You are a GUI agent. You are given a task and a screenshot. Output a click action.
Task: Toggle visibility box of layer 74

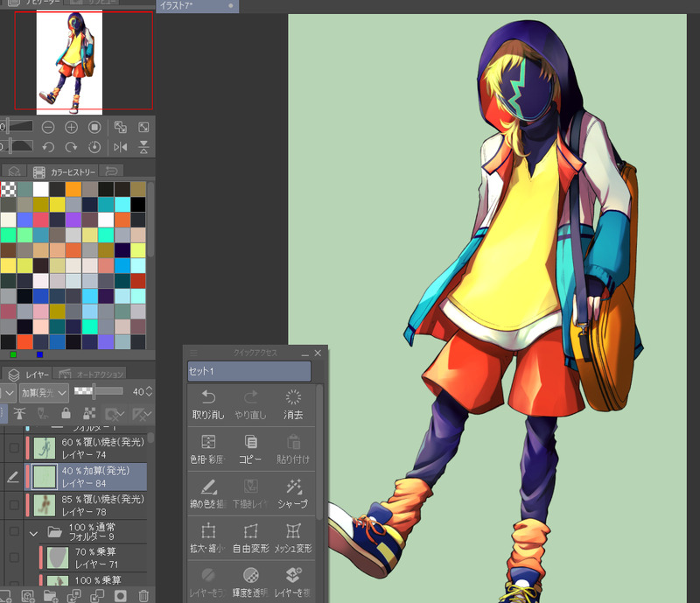(x=13, y=448)
